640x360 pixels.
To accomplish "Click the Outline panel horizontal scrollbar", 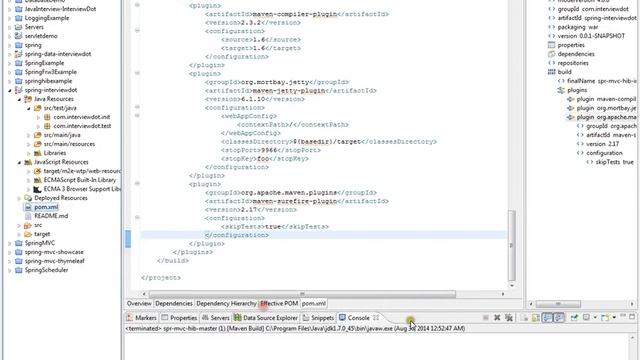I will point(558,304).
